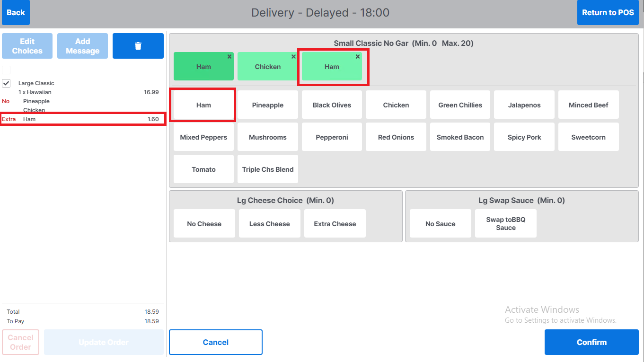Choose the No Cheese option
Image resolution: width=644 pixels, height=362 pixels.
[204, 224]
